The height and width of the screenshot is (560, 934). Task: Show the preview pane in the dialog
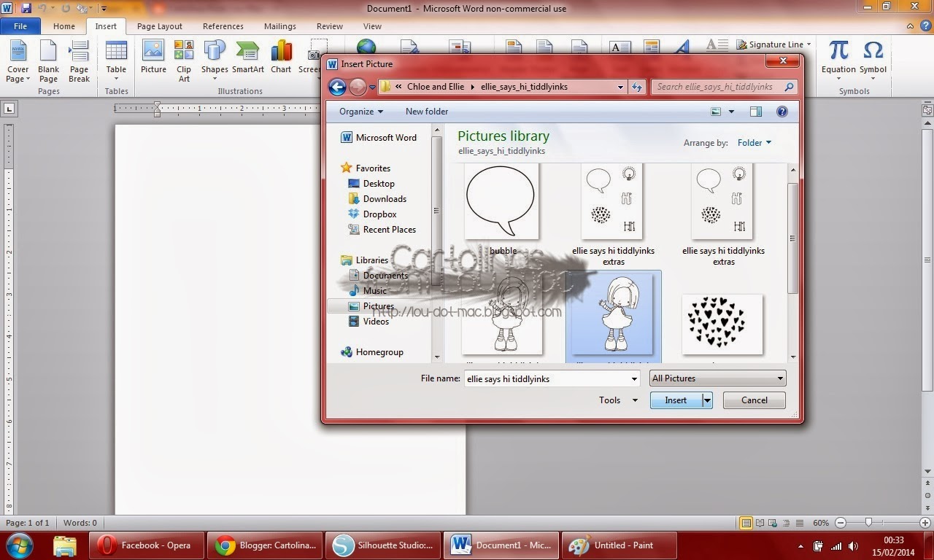[756, 112]
